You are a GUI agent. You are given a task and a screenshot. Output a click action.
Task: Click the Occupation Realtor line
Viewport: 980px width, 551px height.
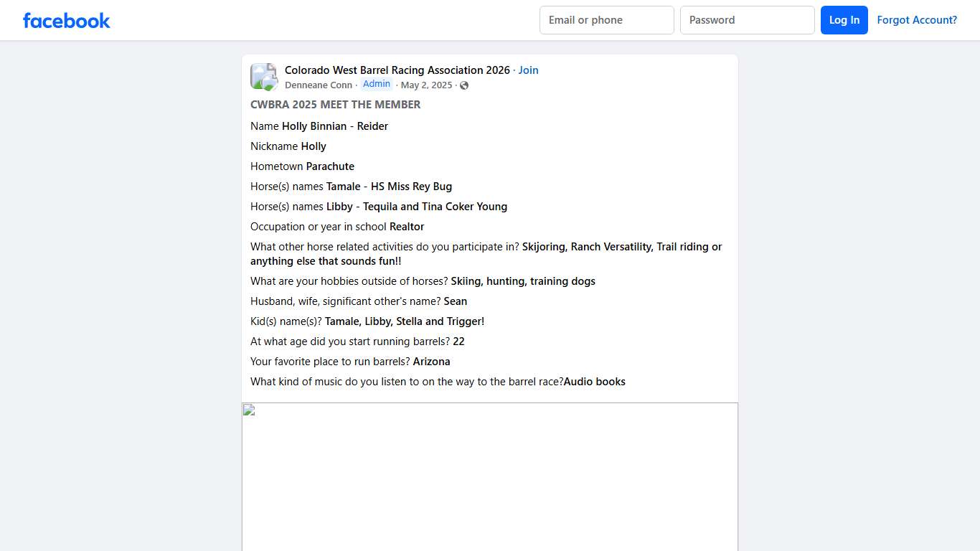pyautogui.click(x=337, y=227)
